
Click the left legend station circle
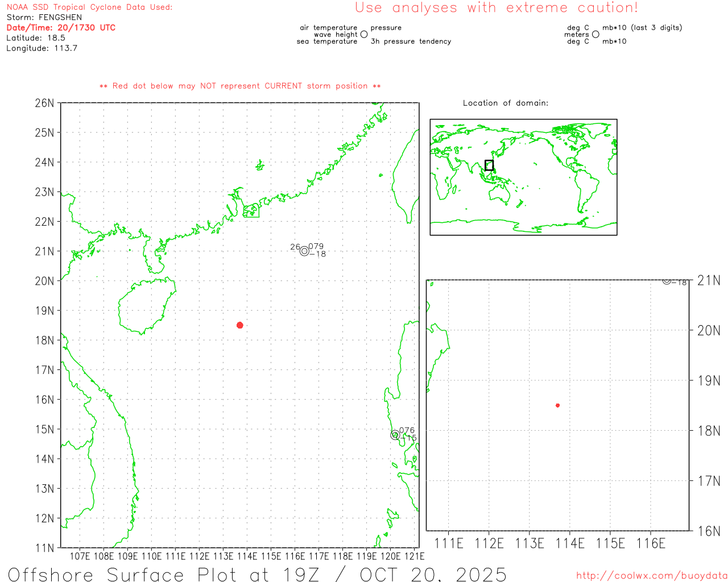[x=364, y=35]
